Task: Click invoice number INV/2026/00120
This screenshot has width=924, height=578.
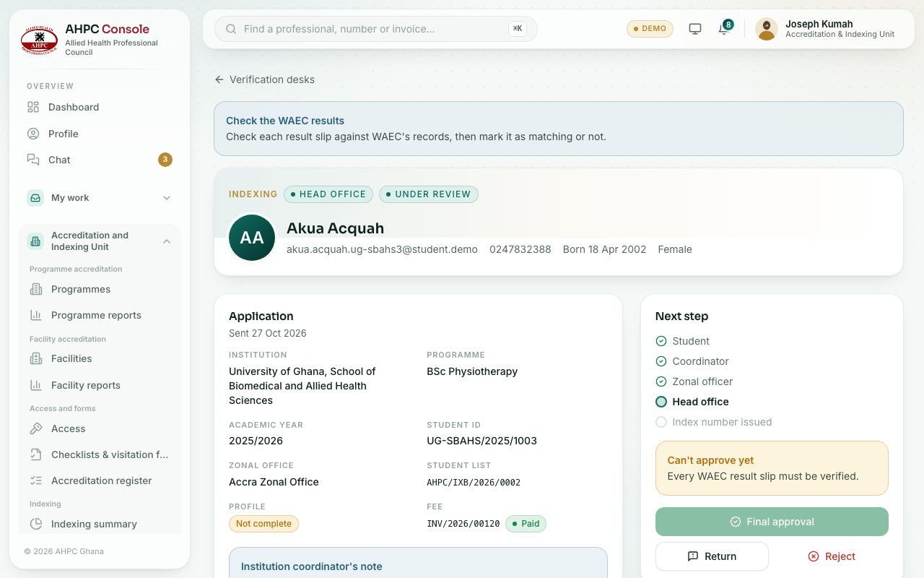Action: 463,524
